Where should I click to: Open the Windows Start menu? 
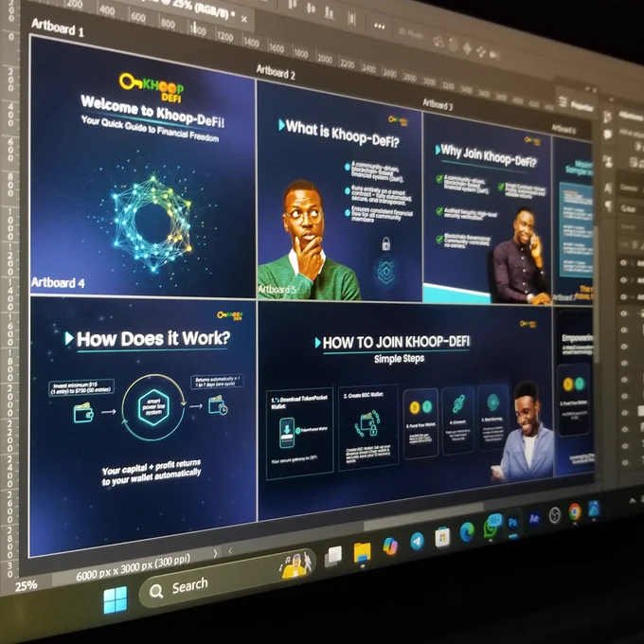(x=116, y=599)
